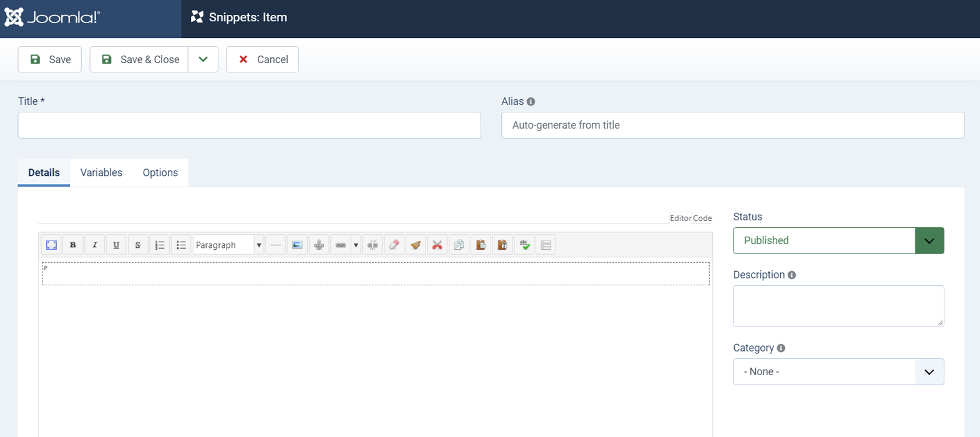Viewport: 980px width, 437px height.
Task: Click the insert image icon
Action: (x=297, y=245)
